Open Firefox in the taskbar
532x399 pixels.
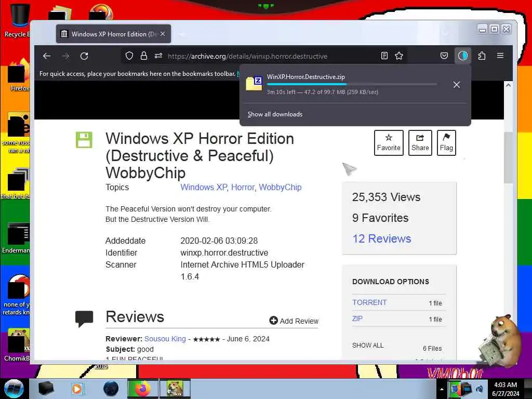[x=142, y=389]
